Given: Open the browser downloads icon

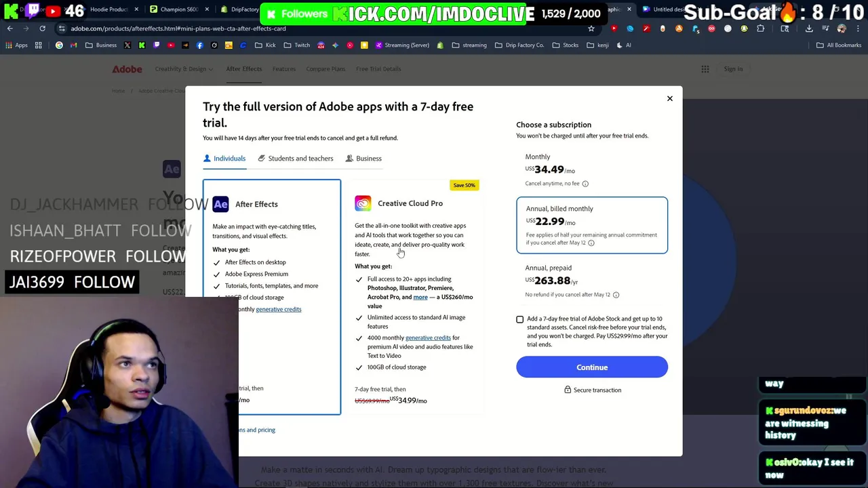Looking at the screenshot, I should pos(809,28).
